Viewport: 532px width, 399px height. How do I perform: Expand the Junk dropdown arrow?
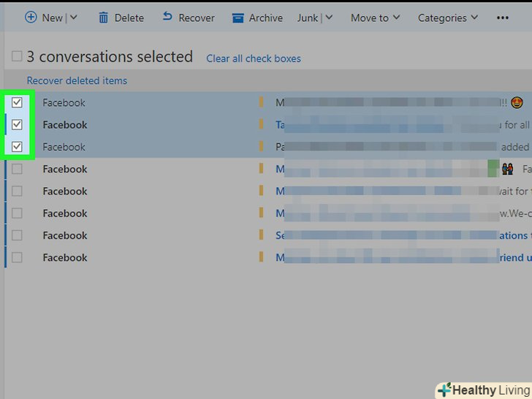(329, 18)
